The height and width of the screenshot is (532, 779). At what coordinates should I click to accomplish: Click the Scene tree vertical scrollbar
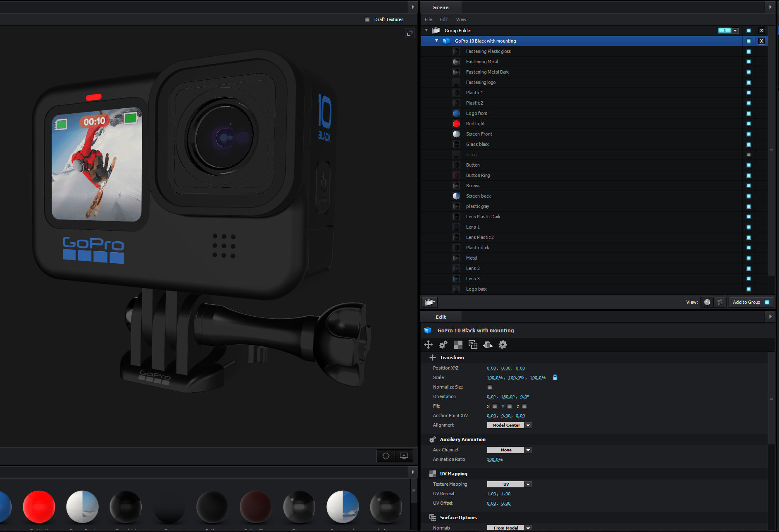coord(771,151)
